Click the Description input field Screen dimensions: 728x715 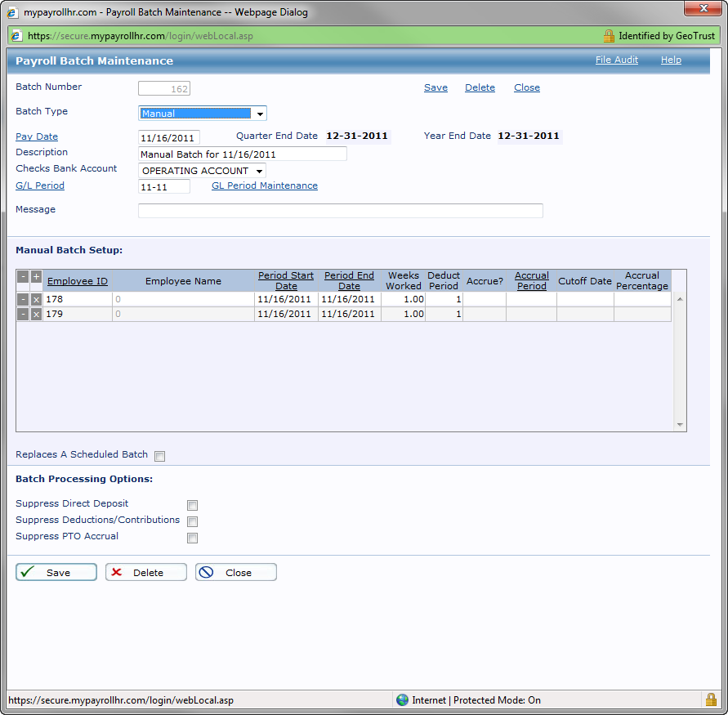(x=243, y=154)
